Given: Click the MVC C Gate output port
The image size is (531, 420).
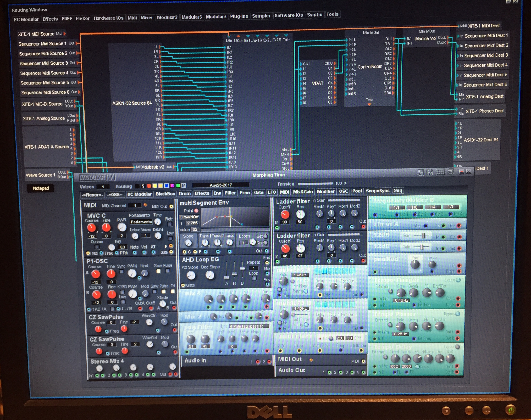Looking at the screenshot, I should tap(171, 252).
